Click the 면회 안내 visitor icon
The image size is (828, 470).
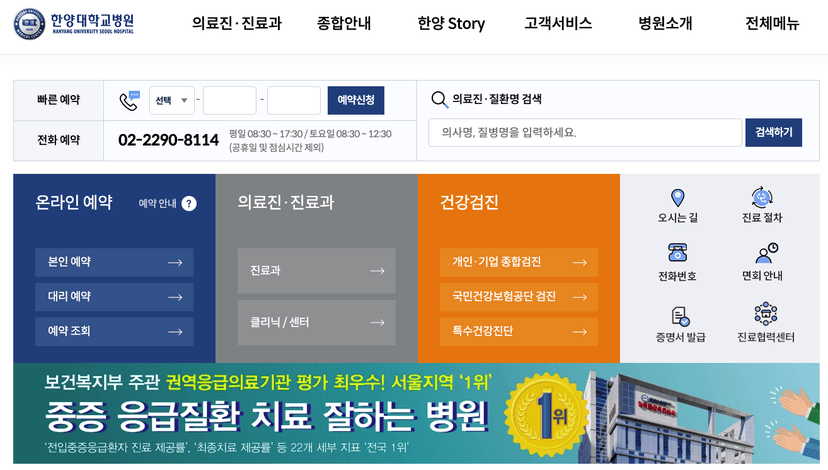(766, 253)
